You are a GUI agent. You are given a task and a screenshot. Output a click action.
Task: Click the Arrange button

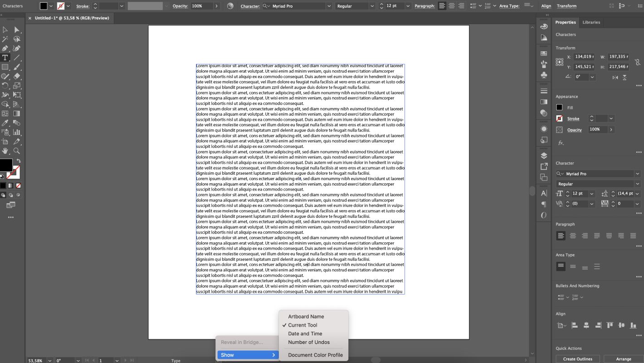(624, 359)
